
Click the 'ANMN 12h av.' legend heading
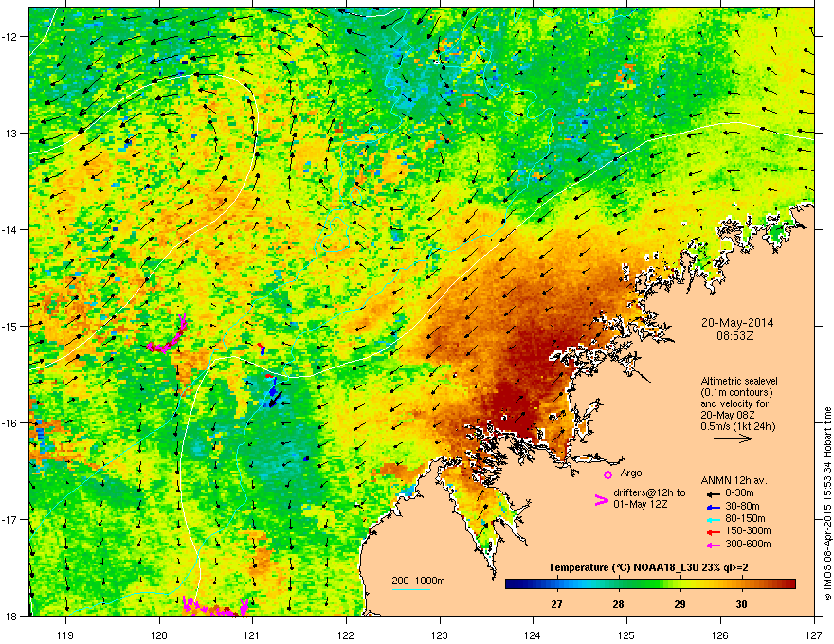(734, 480)
